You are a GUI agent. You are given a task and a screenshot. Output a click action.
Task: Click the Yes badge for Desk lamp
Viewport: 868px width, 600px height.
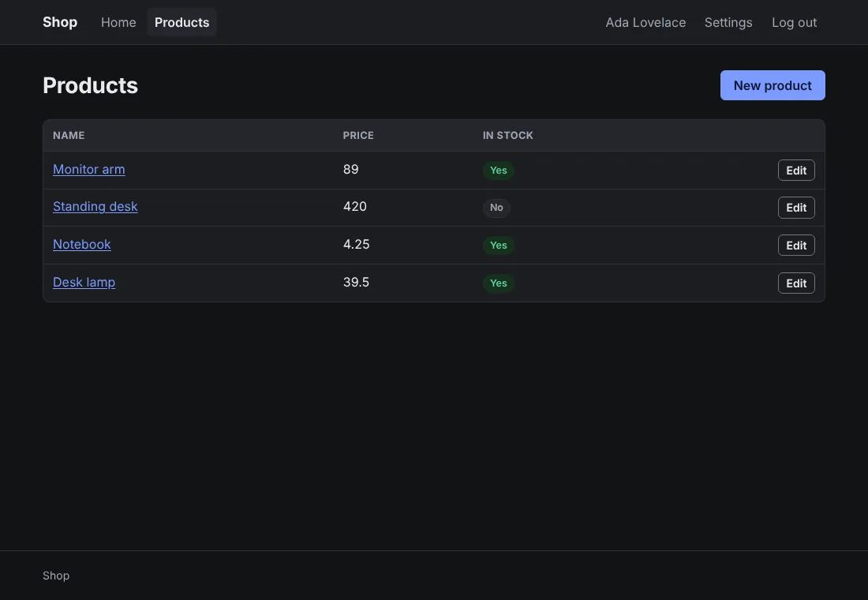[x=498, y=283]
